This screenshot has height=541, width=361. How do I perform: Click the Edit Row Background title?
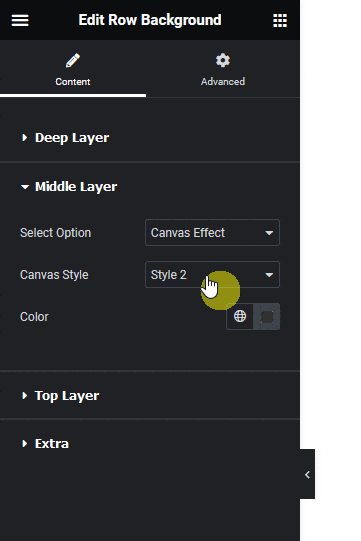pos(150,20)
